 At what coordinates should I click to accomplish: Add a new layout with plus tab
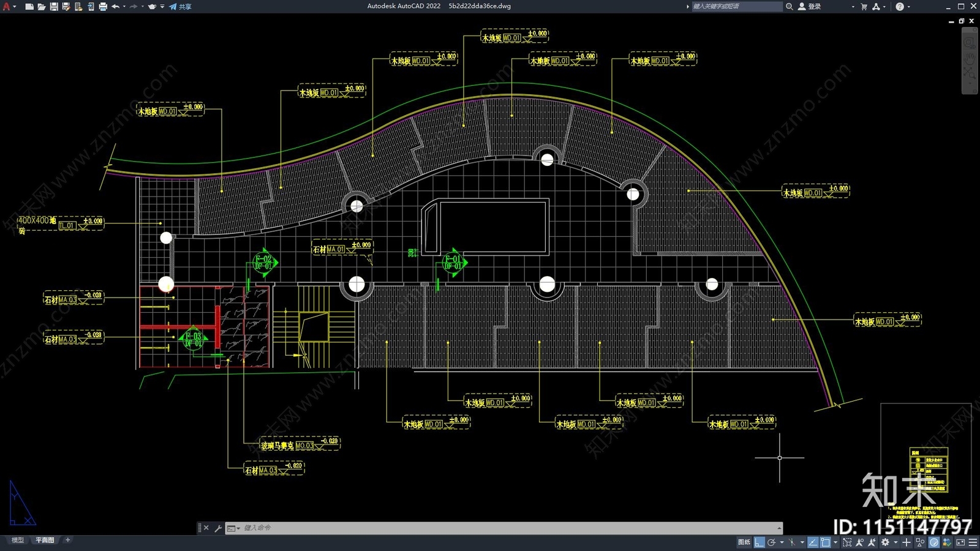(68, 540)
